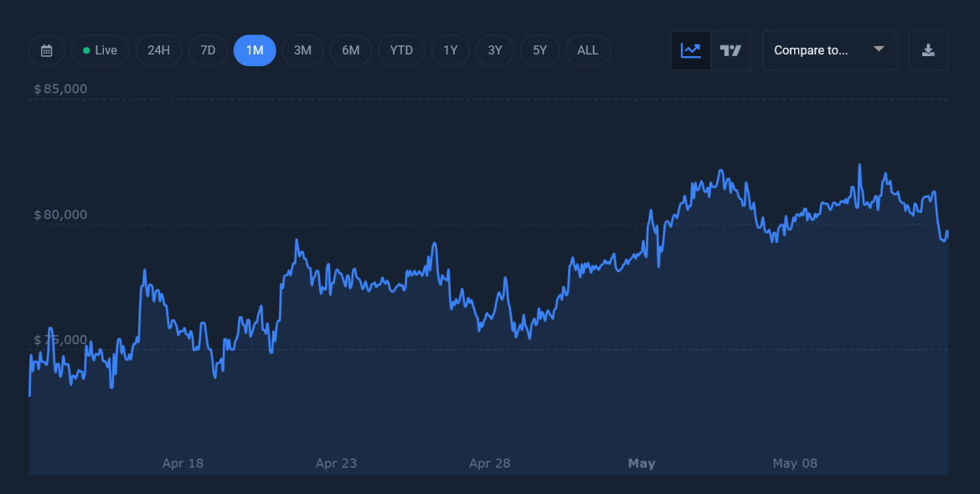Screen dimensions: 980x494
Task: Switch to Live price mode
Action: pos(100,50)
